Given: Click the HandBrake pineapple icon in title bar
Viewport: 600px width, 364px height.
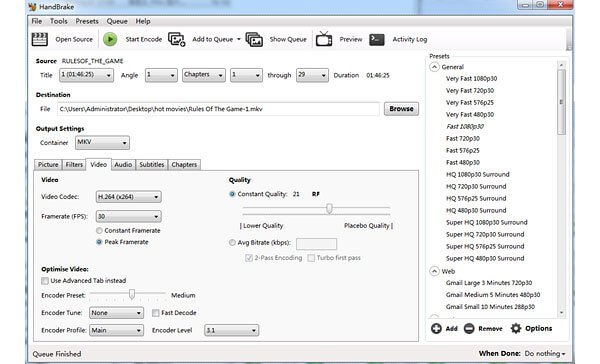Looking at the screenshot, I should tap(33, 7).
